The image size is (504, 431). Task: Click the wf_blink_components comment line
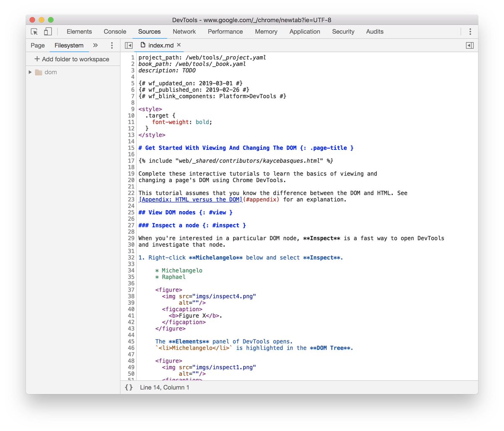213,96
